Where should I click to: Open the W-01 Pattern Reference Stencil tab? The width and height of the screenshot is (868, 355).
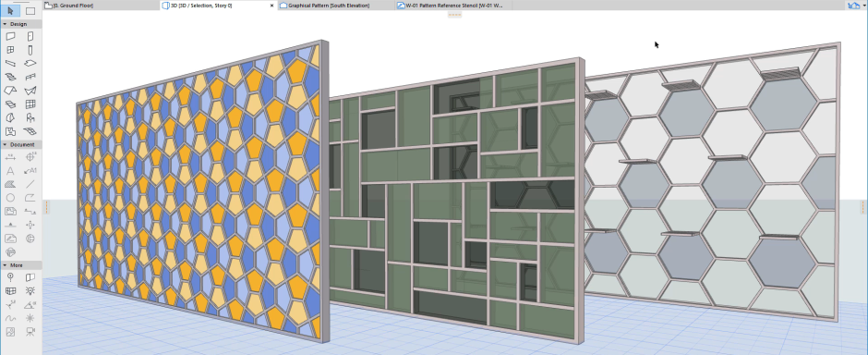click(x=453, y=6)
